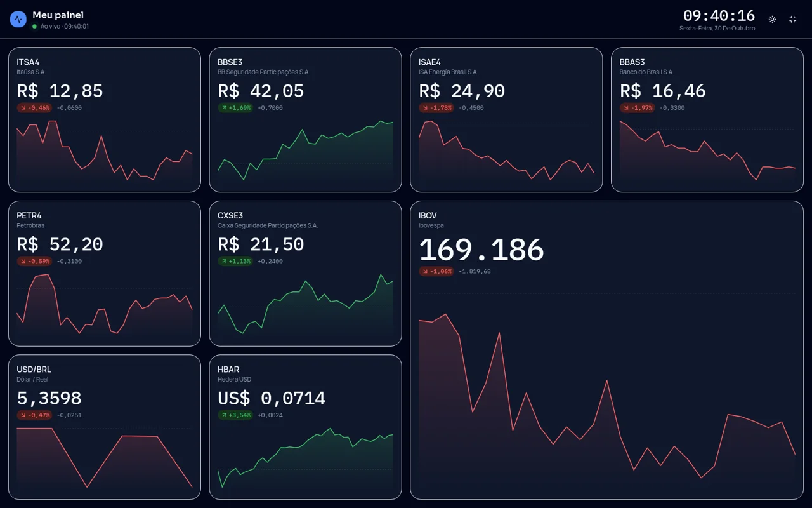Select the 'Banco do Brasil S.A.' name
Viewport: 812px width, 508px height.
[646, 72]
